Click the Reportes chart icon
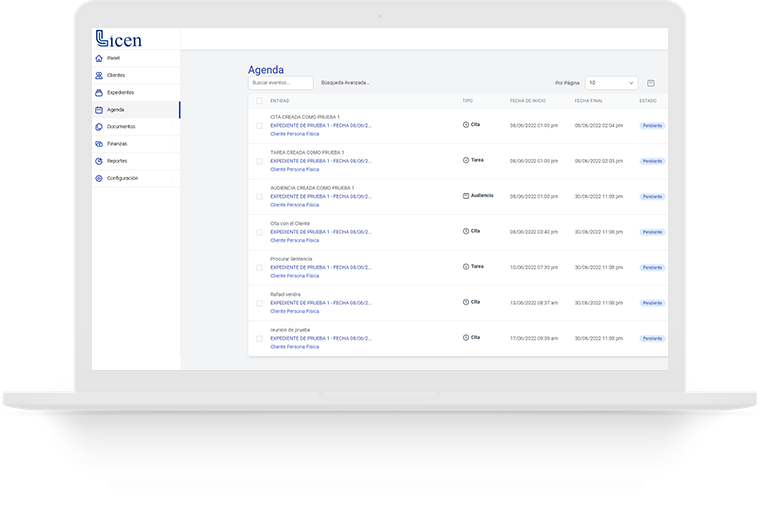The width and height of the screenshot is (760, 515). pyautogui.click(x=98, y=161)
